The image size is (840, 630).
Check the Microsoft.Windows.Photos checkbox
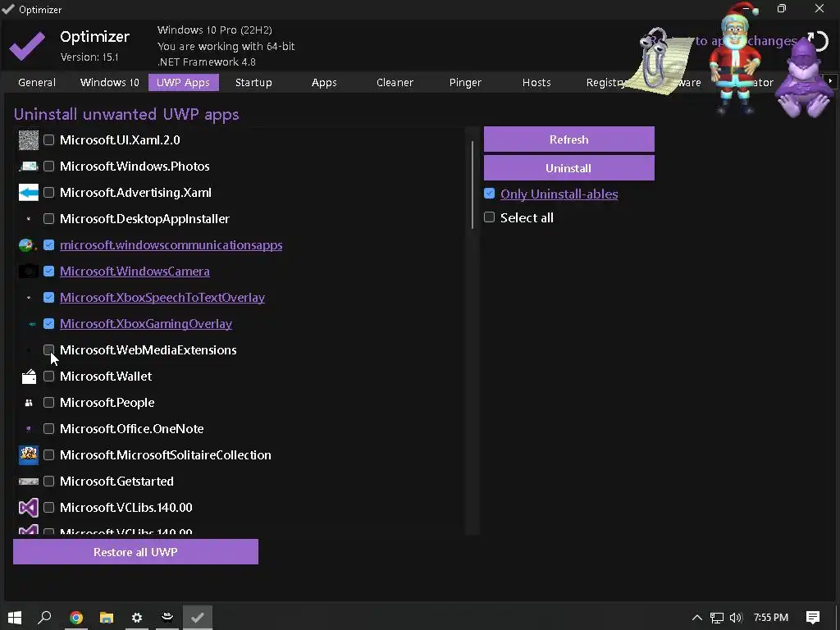[48, 167]
